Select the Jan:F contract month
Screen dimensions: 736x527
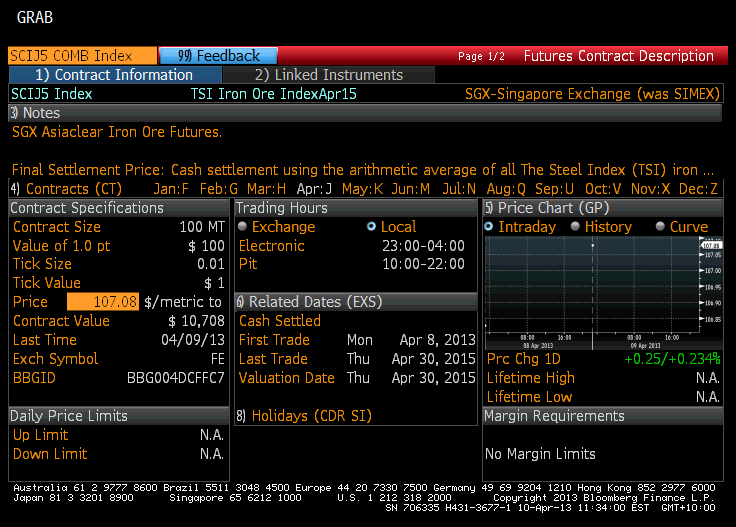[x=171, y=189]
